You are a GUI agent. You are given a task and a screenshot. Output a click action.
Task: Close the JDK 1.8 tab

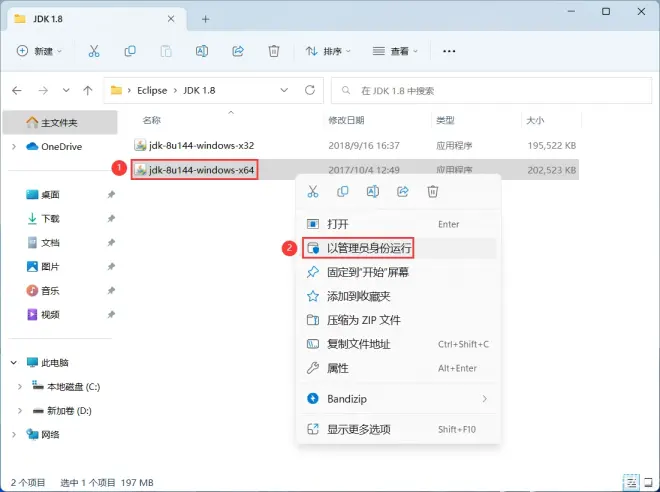[x=171, y=19]
